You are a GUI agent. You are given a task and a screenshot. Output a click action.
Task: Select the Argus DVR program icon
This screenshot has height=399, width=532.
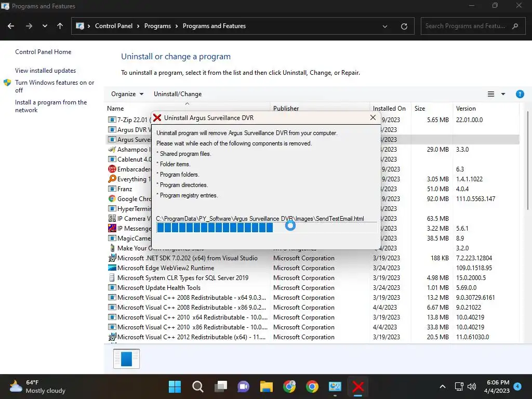click(112, 129)
